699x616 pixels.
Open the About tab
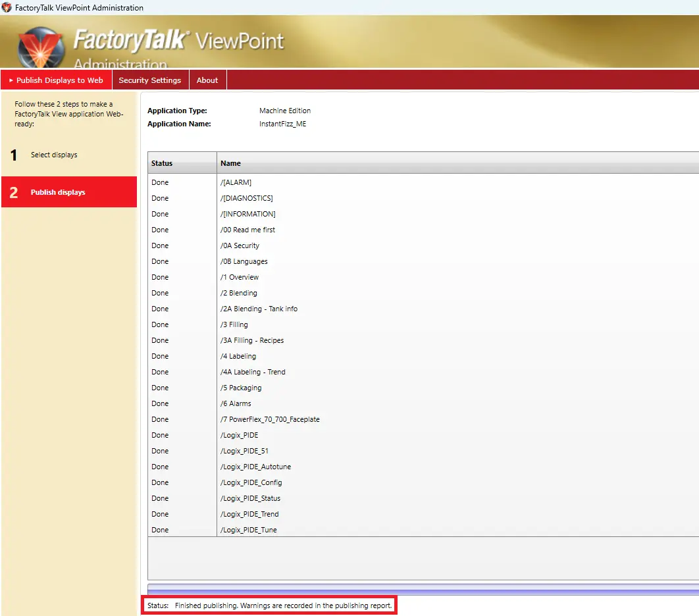click(207, 80)
